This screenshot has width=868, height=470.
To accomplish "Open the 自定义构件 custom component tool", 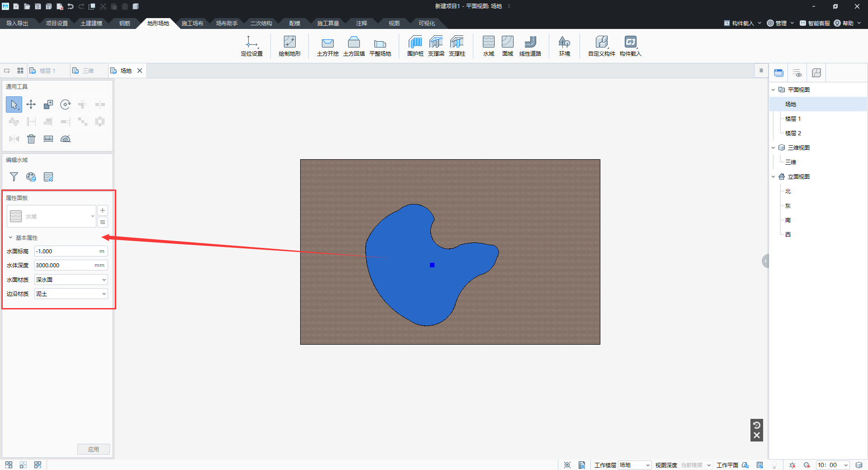I will coord(601,46).
